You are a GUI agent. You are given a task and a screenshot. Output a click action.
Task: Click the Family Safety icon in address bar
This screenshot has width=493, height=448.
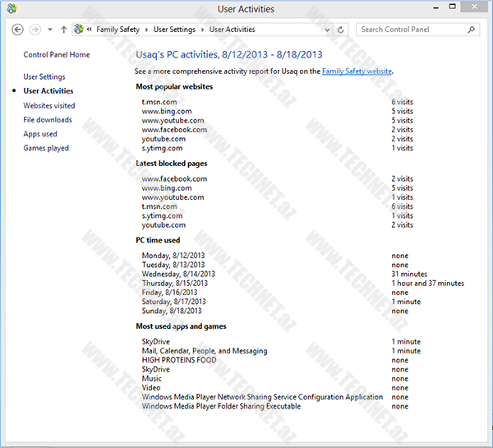pyautogui.click(x=79, y=30)
